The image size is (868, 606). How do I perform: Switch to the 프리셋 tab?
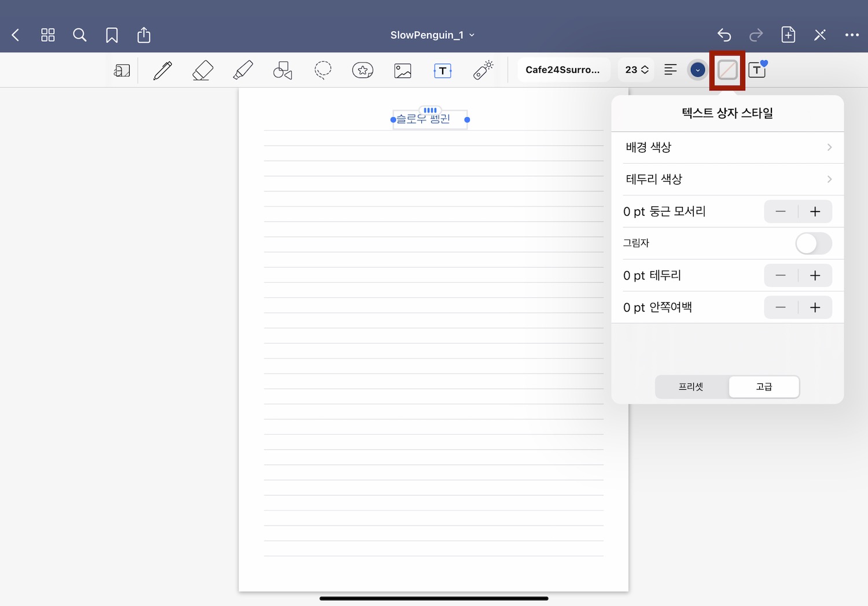click(692, 387)
